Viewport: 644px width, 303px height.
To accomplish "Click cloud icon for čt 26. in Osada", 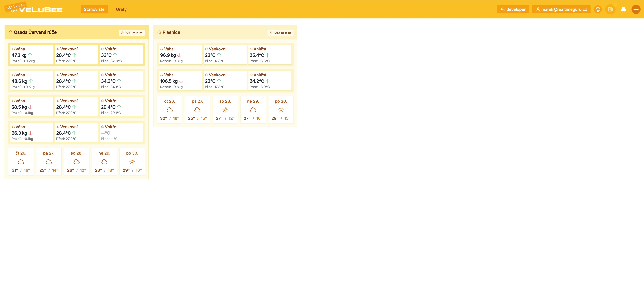I will coord(21,162).
